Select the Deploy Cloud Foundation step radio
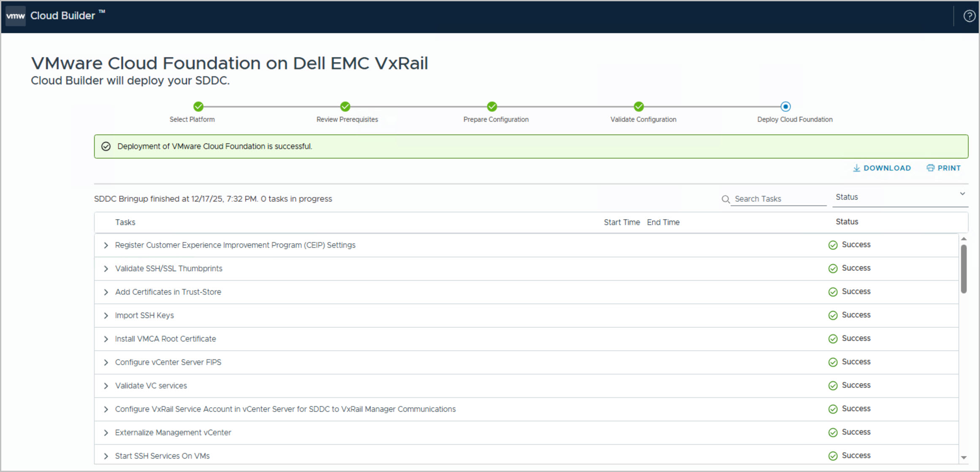The height and width of the screenshot is (472, 980). pos(786,106)
